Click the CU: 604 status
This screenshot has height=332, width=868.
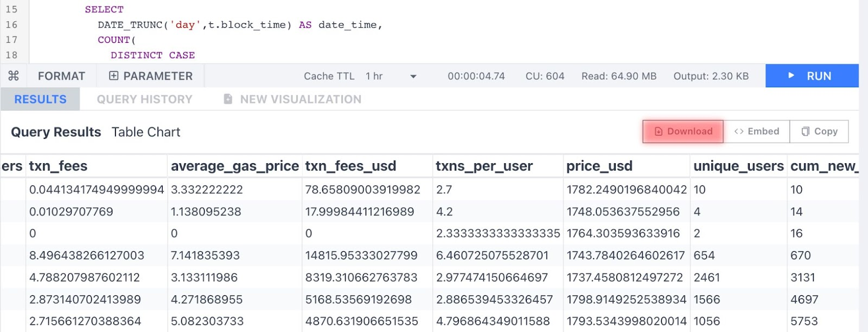(545, 76)
